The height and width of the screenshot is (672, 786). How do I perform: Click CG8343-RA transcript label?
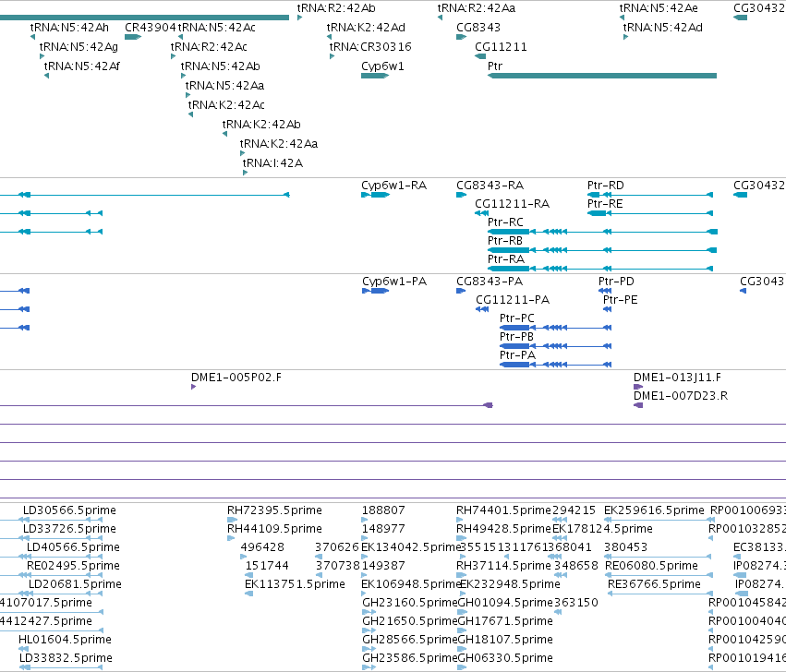tap(490, 186)
